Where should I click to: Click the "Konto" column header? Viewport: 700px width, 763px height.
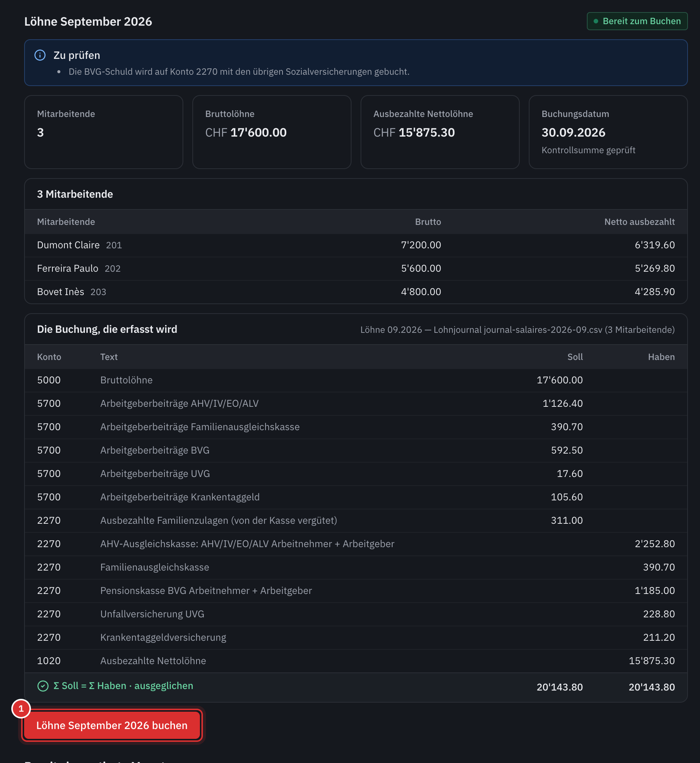click(x=49, y=357)
